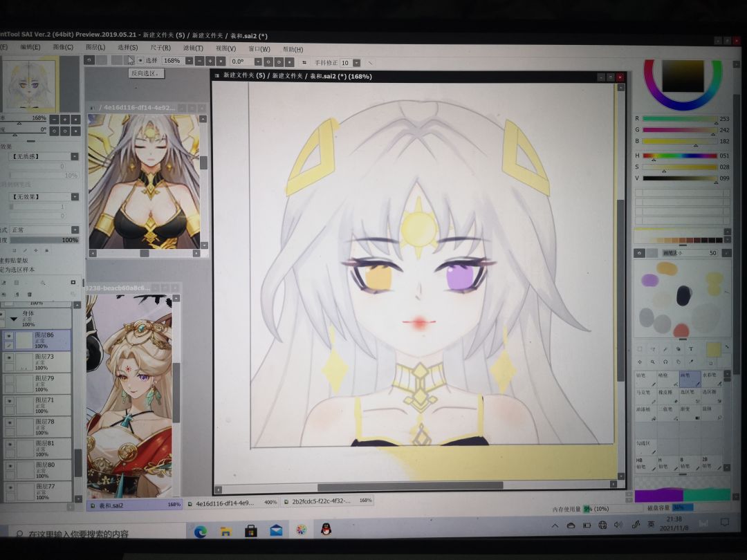Select the rectangular selection tool
Viewport: 747px width, 560px height.
640,349
